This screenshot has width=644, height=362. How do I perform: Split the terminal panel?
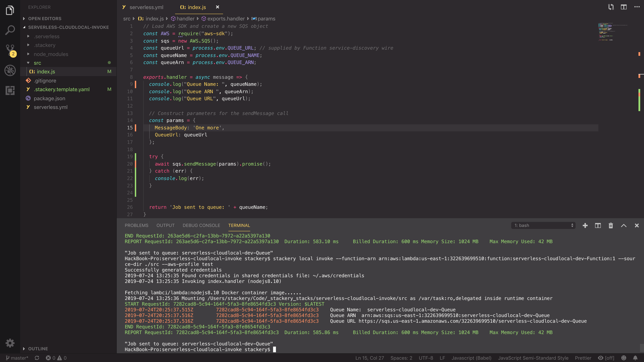[x=598, y=225]
